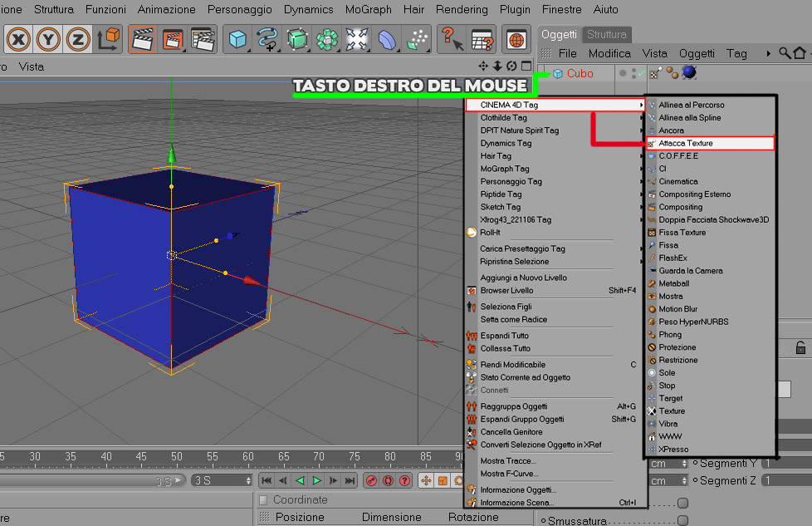
Task: Toggle the keyframe selection question button
Action: tap(404, 481)
